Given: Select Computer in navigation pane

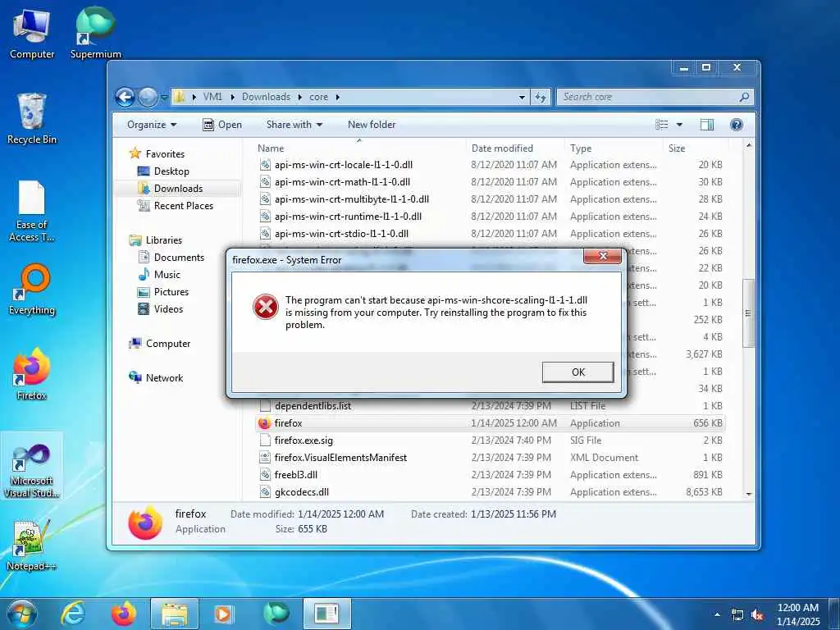Looking at the screenshot, I should (x=167, y=344).
